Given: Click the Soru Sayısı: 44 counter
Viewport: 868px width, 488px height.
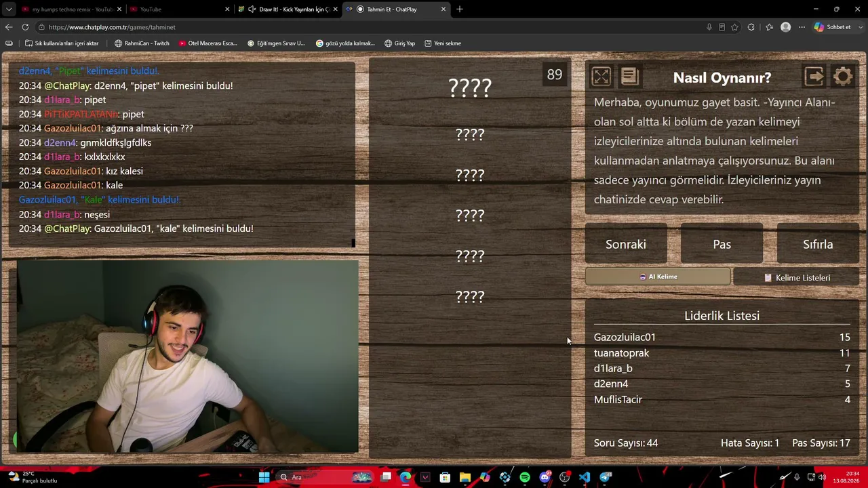Looking at the screenshot, I should click(x=626, y=443).
